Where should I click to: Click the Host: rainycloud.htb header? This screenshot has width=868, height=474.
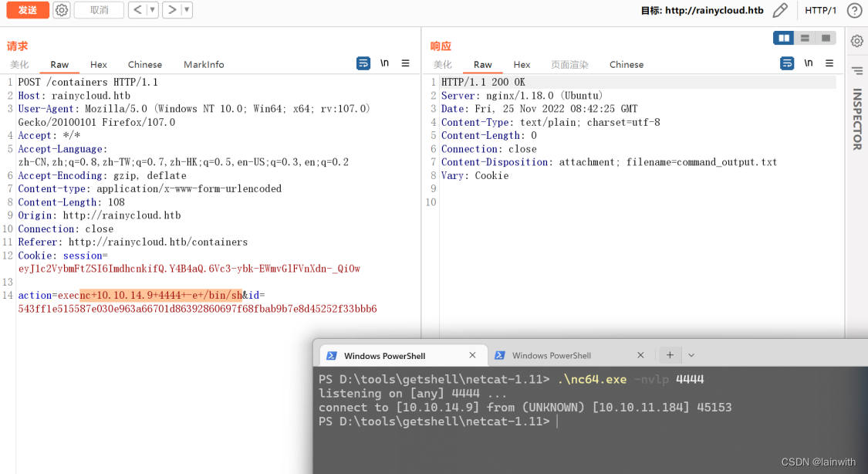click(74, 95)
